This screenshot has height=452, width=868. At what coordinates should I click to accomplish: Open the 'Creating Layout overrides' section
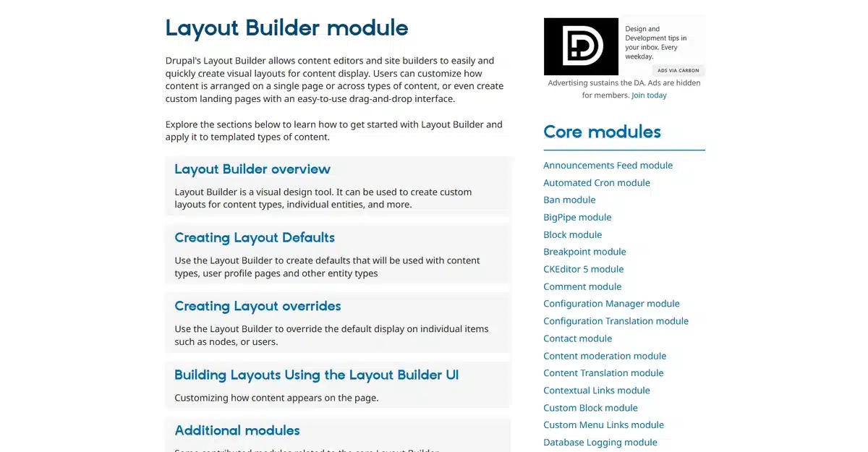tap(258, 306)
